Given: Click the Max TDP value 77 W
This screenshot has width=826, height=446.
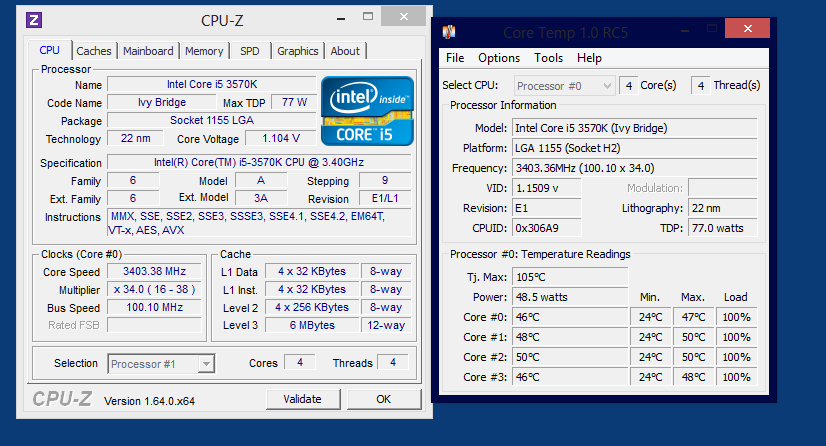Looking at the screenshot, I should pyautogui.click(x=294, y=102).
